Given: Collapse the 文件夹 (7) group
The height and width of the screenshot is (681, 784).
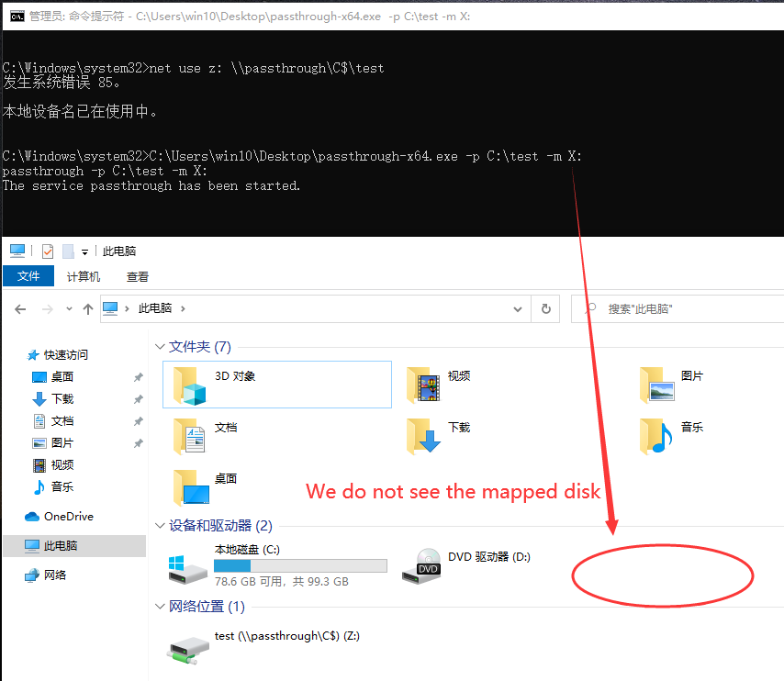Looking at the screenshot, I should 160,347.
